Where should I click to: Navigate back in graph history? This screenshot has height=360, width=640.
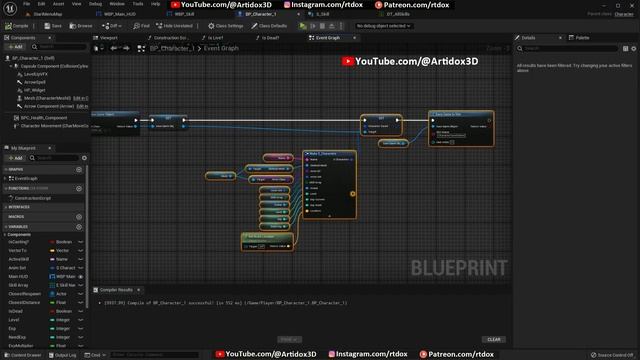point(113,48)
